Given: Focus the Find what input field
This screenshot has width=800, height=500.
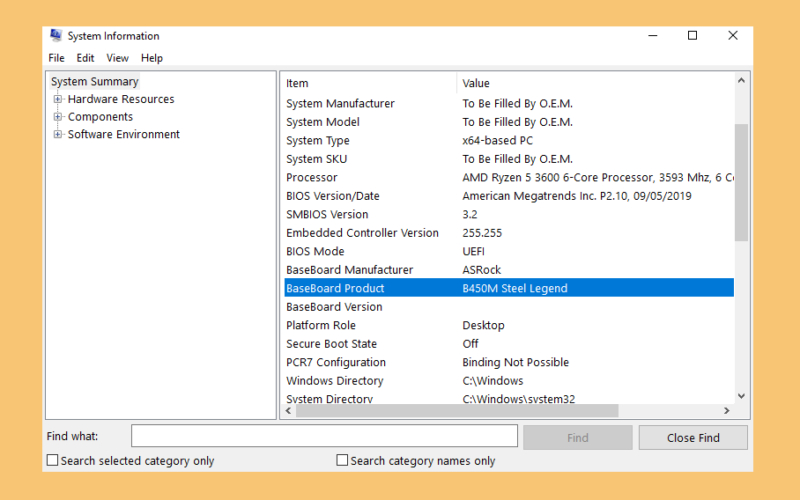Looking at the screenshot, I should click(324, 436).
